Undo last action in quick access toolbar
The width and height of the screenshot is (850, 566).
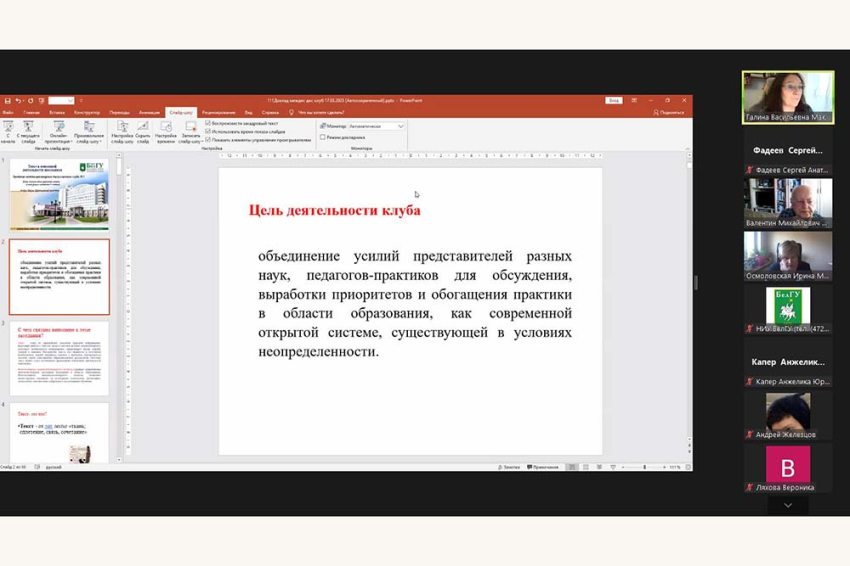[18, 101]
